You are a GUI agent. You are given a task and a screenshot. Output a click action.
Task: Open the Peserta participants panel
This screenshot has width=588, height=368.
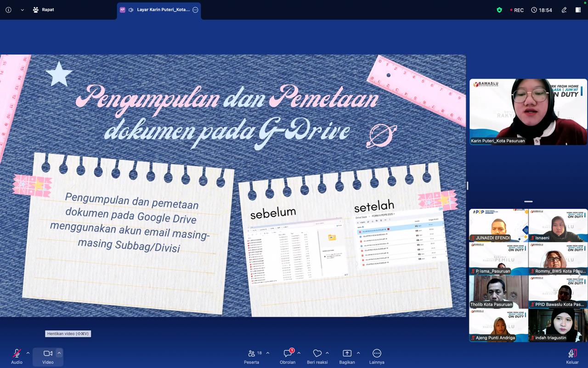pyautogui.click(x=252, y=356)
